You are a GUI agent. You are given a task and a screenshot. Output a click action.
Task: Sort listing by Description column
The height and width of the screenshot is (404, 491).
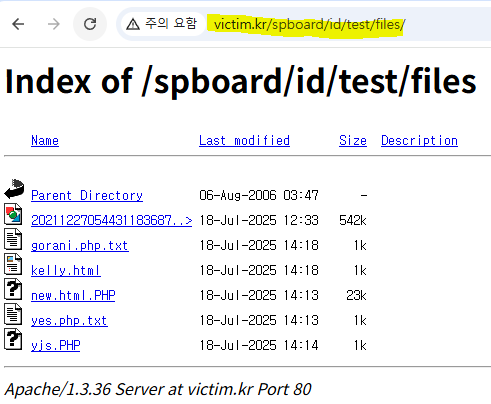click(419, 141)
